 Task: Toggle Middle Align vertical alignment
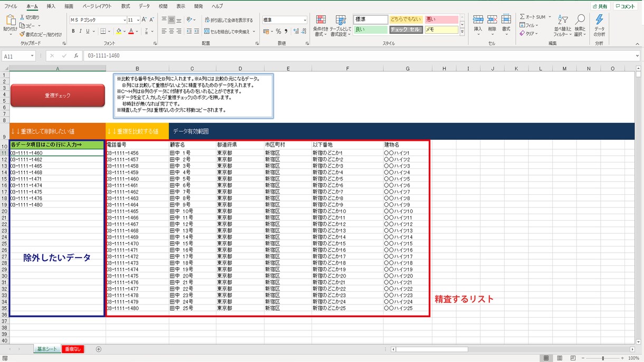pyautogui.click(x=172, y=20)
